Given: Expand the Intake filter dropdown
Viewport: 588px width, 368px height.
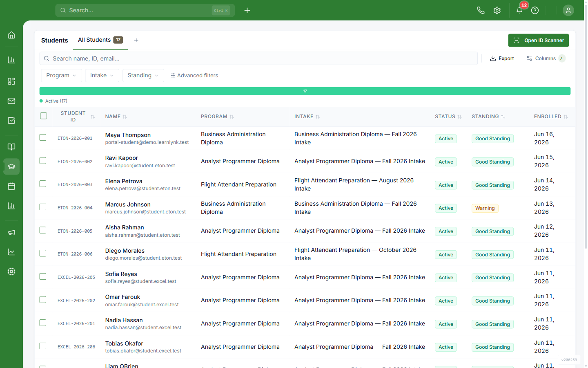Looking at the screenshot, I should tap(102, 75).
